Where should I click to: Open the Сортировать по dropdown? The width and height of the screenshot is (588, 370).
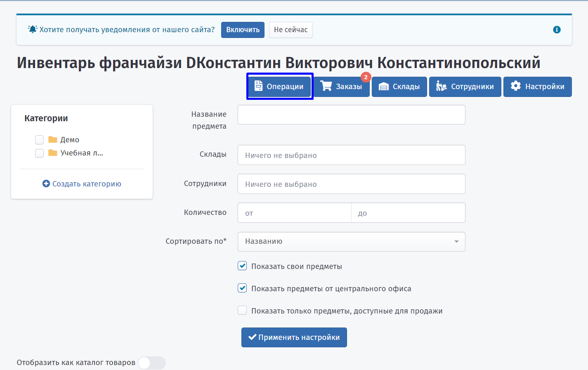(x=352, y=242)
